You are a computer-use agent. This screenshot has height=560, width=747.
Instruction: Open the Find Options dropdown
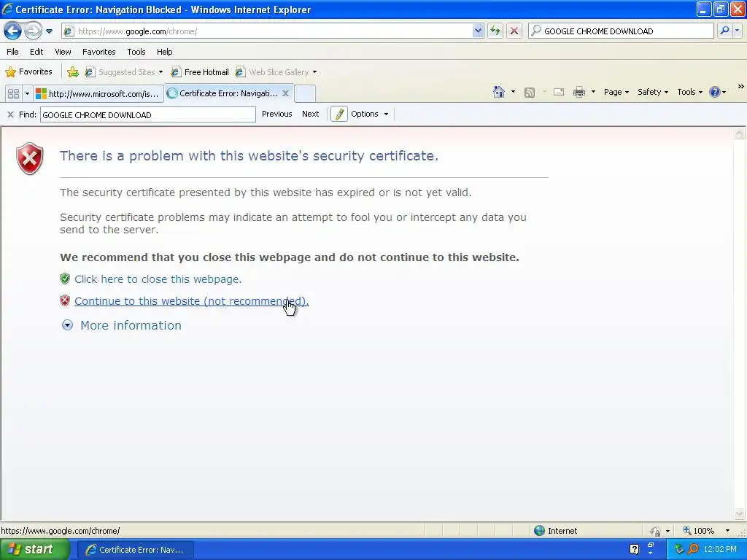(x=369, y=114)
